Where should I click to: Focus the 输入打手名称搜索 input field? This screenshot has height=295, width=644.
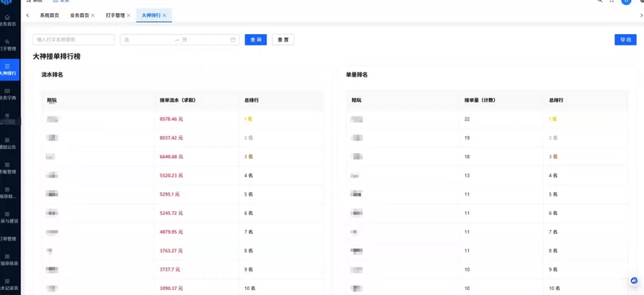pos(74,40)
